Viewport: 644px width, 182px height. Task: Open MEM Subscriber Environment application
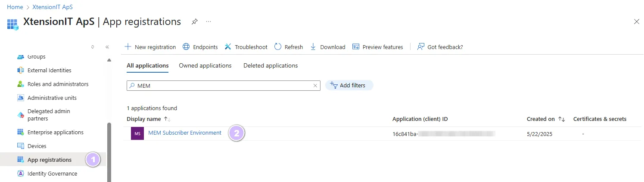pos(184,133)
